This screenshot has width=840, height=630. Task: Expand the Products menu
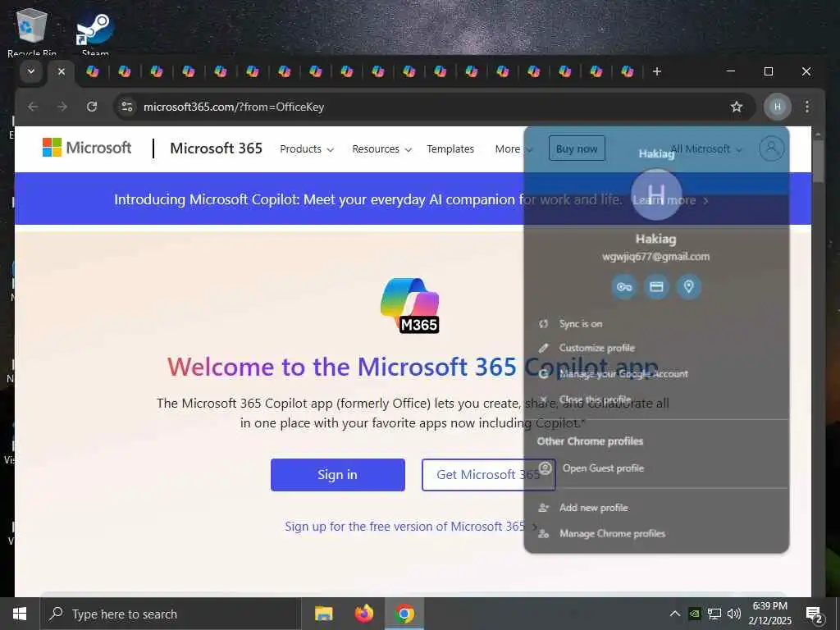click(307, 149)
